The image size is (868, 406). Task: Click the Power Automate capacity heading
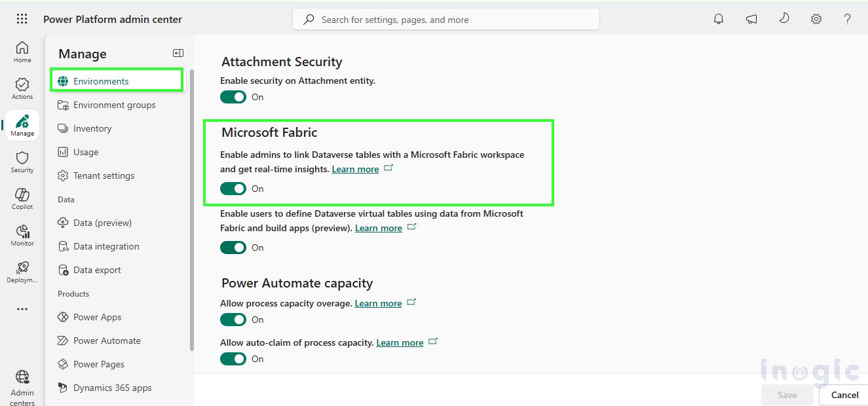click(x=297, y=283)
